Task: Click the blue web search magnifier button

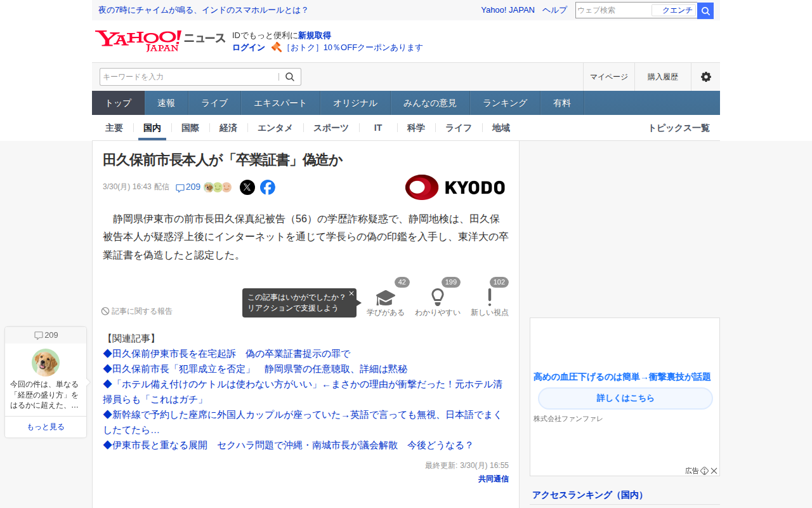Action: click(x=705, y=11)
